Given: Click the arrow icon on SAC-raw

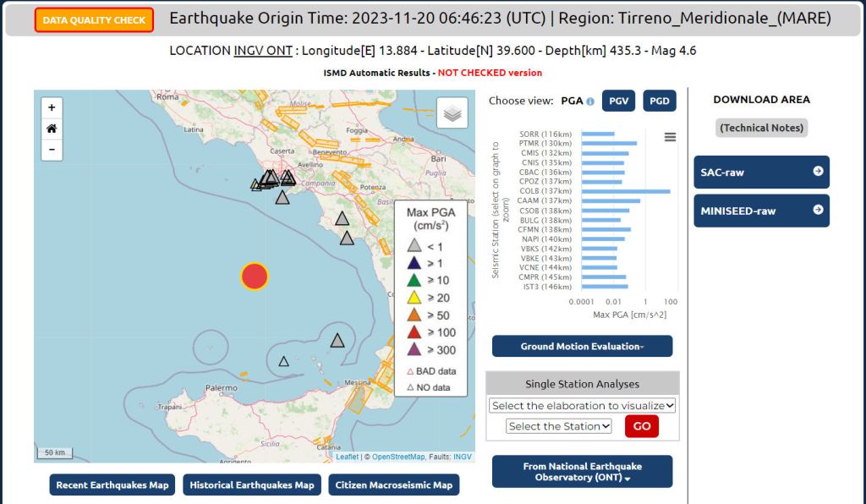Looking at the screenshot, I should pos(817,172).
